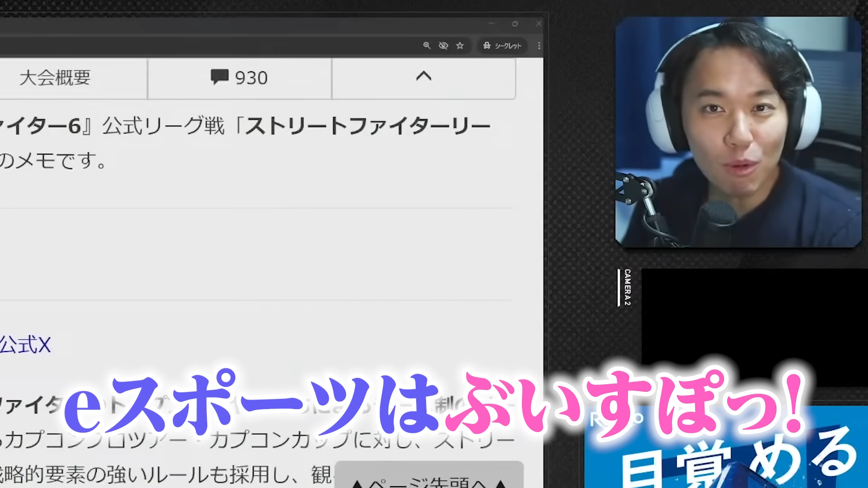Click the streamer webcam thumbnail
The image size is (868, 488).
(738, 132)
